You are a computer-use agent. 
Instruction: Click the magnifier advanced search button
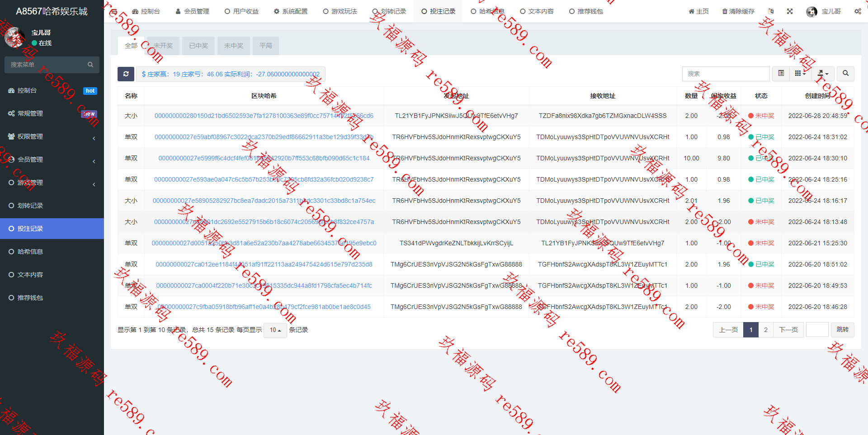pyautogui.click(x=845, y=73)
